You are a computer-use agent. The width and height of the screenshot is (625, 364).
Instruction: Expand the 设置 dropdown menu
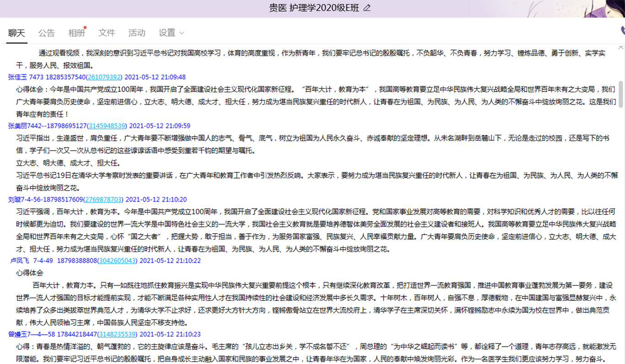coord(167,33)
